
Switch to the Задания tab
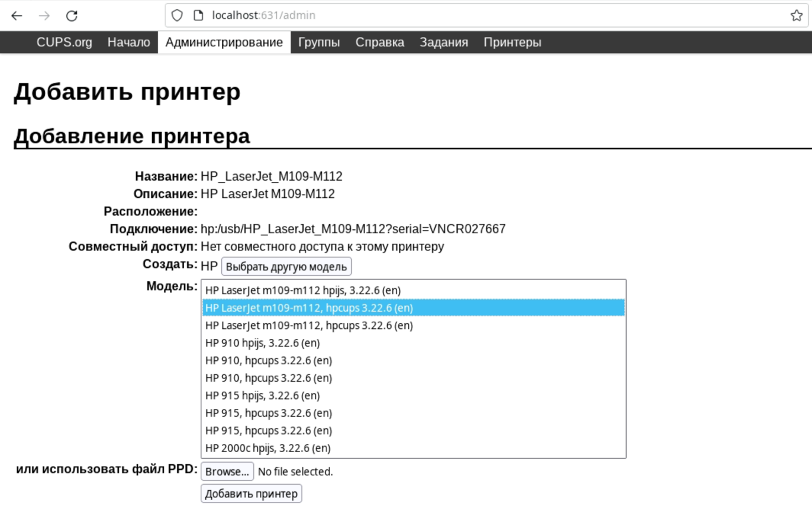click(444, 43)
